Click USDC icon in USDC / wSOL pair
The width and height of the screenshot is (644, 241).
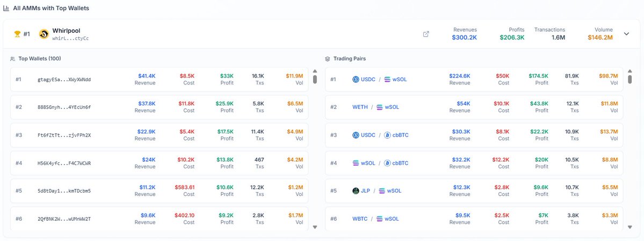click(356, 80)
